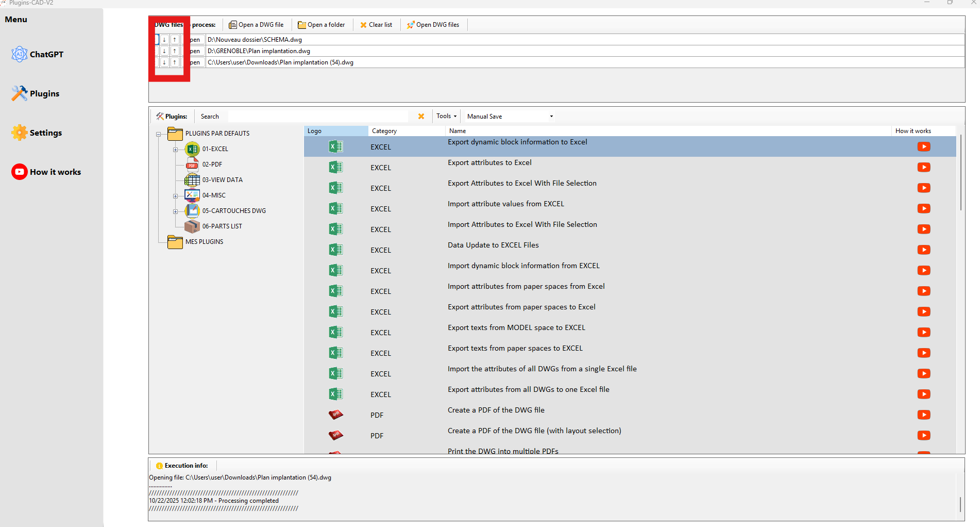Click the Open a DWG file button
The image size is (980, 527).
click(x=256, y=25)
